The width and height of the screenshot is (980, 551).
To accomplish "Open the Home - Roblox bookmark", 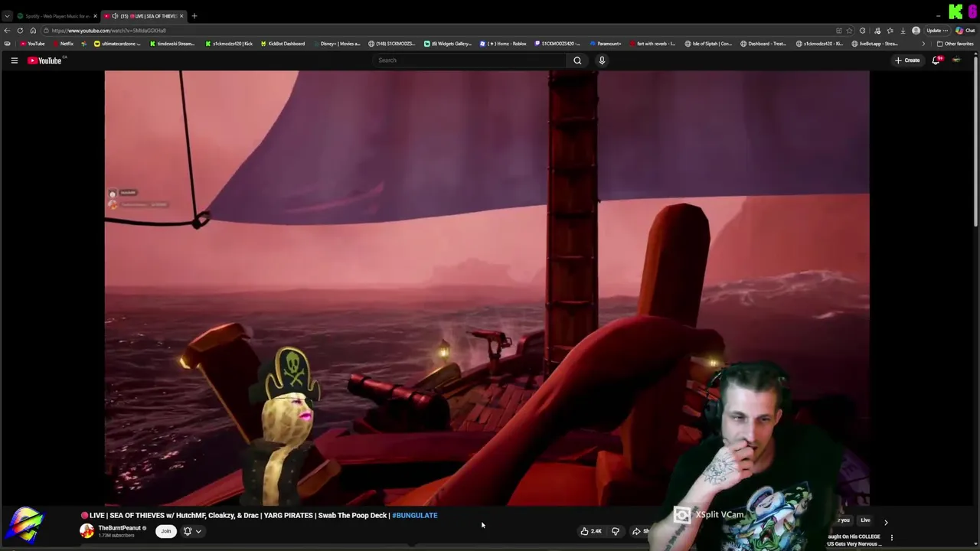I will point(503,44).
